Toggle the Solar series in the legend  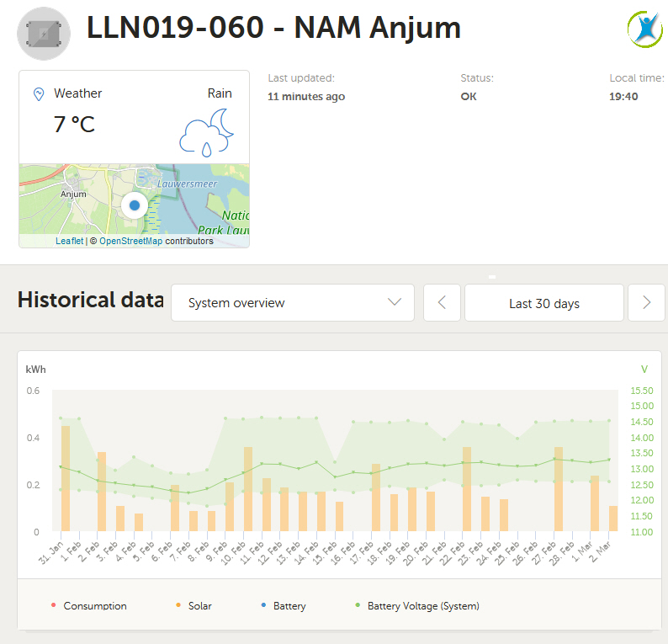(x=194, y=605)
